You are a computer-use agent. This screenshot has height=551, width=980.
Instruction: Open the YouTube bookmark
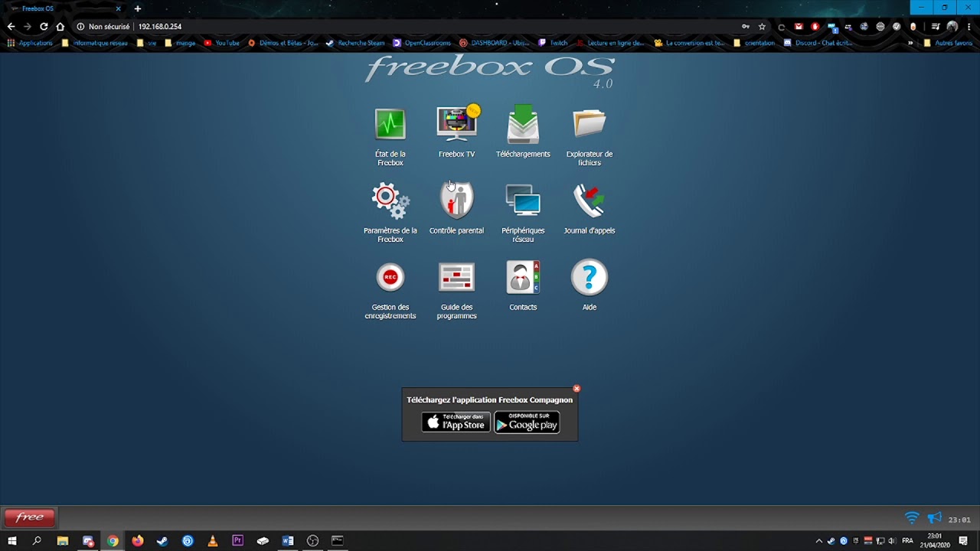coord(221,43)
